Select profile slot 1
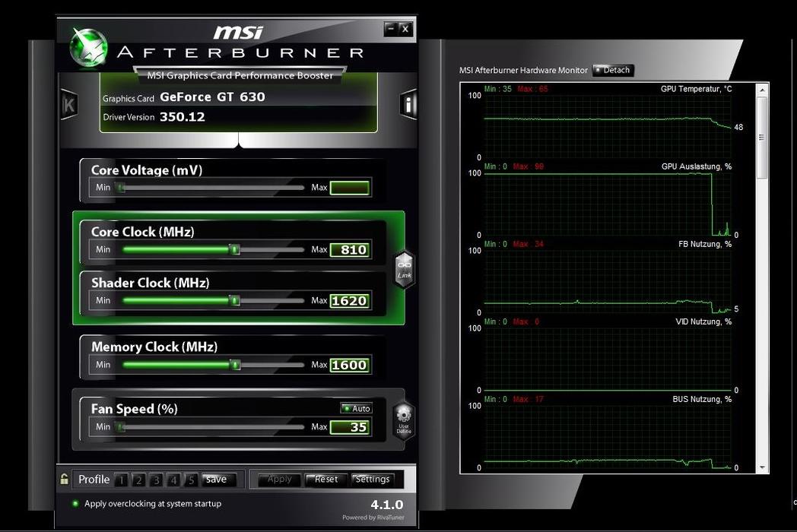The height and width of the screenshot is (532, 797). [x=121, y=480]
